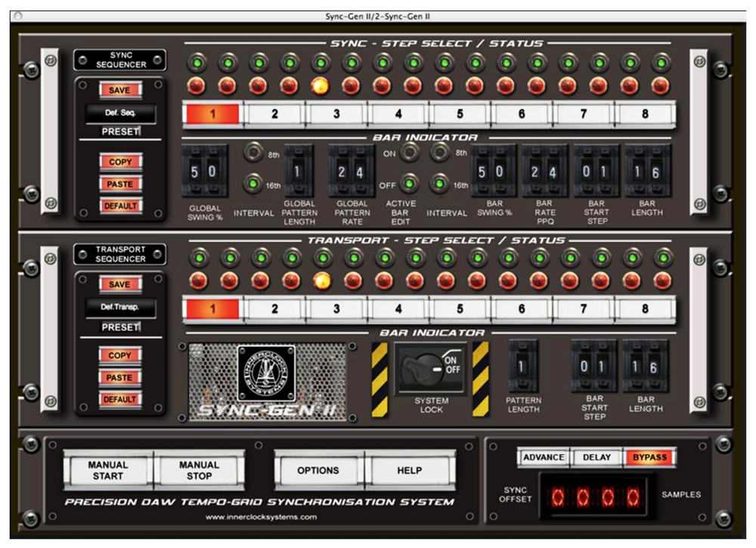Select bar 6 in the Transport bar indicator
This screenshot has height=548, width=756.
521,309
